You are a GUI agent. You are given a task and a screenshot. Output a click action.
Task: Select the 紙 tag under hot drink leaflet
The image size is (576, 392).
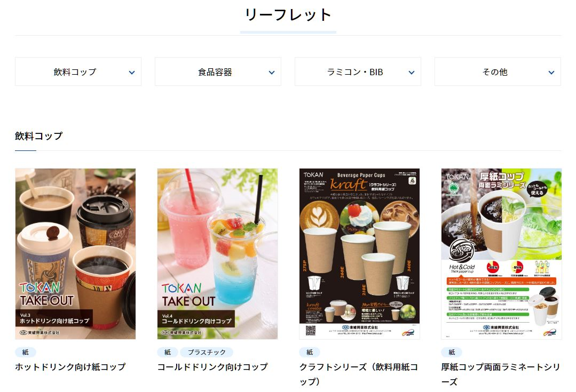coord(25,353)
